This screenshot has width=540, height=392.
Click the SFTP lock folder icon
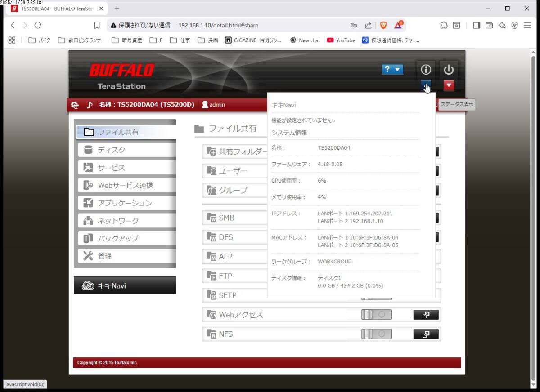click(211, 295)
